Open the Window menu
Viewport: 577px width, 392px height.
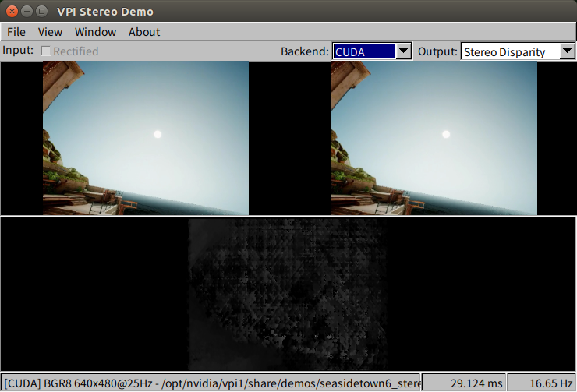[95, 32]
